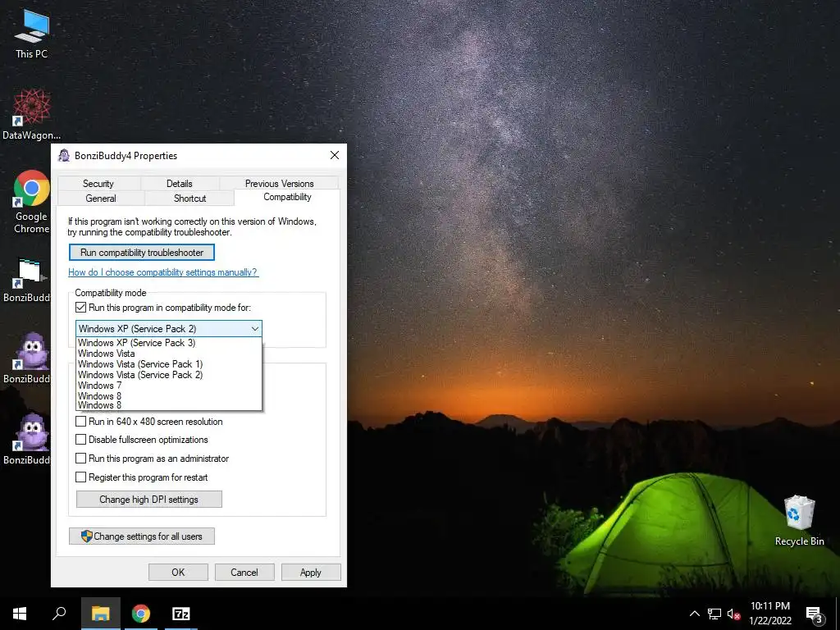Viewport: 840px width, 630px height.
Task: Choose Windows Vista (Service Pack 1) option
Action: tap(169, 364)
